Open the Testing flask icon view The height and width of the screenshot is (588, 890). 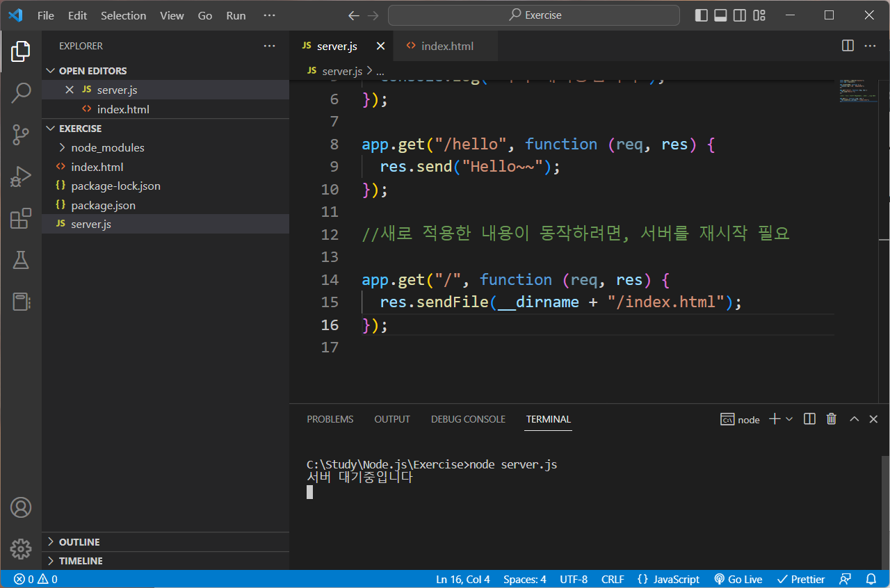coord(21,260)
